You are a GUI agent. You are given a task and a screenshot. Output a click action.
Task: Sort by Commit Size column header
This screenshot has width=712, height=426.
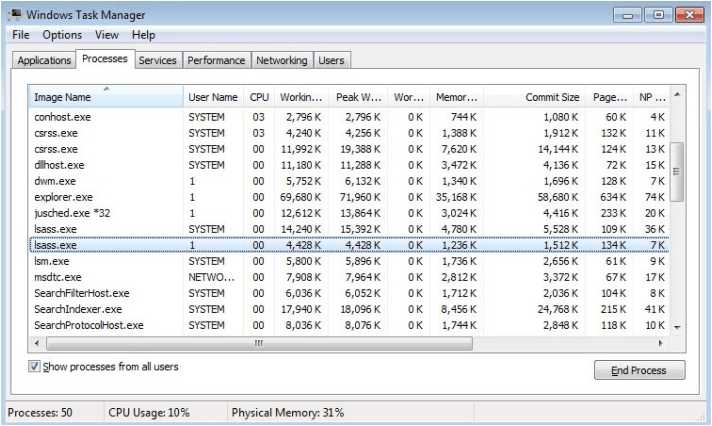pyautogui.click(x=534, y=97)
